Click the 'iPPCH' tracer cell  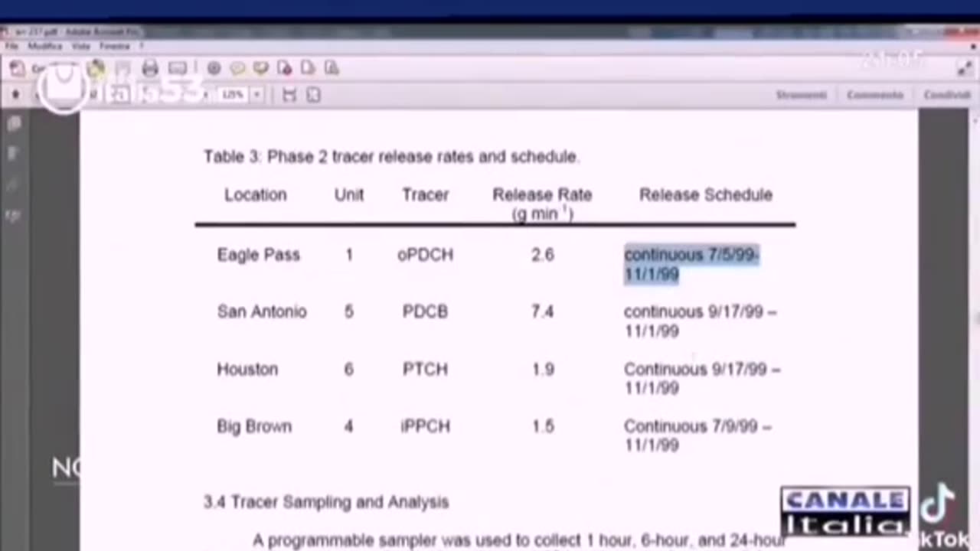click(x=425, y=426)
